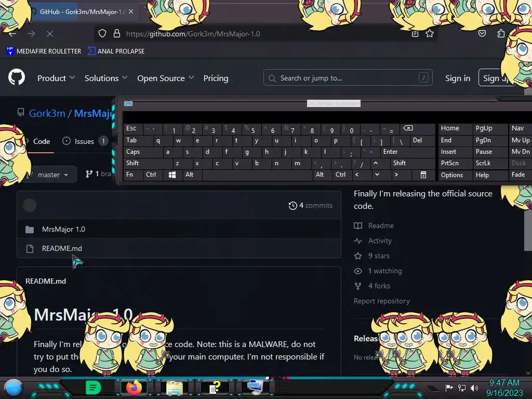Jump to Readme from sidebar
Image resolution: width=532 pixels, height=399 pixels.
click(374, 225)
